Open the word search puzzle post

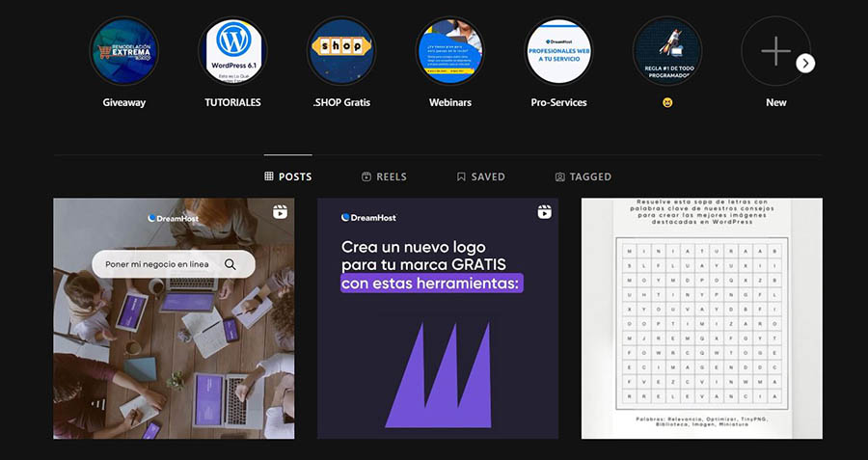[701, 318]
